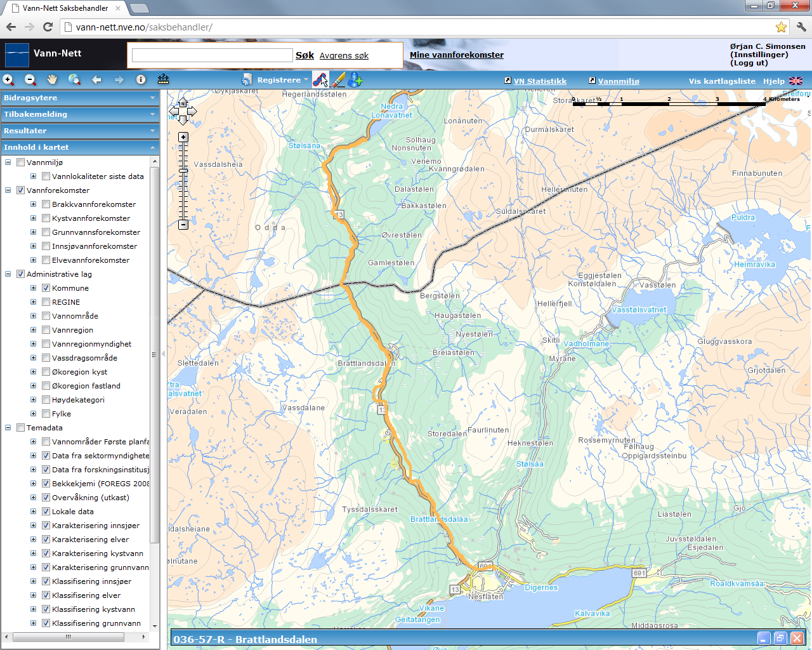Uncheck the Kommune layer checkbox
This screenshot has width=812, height=650.
tap(46, 288)
